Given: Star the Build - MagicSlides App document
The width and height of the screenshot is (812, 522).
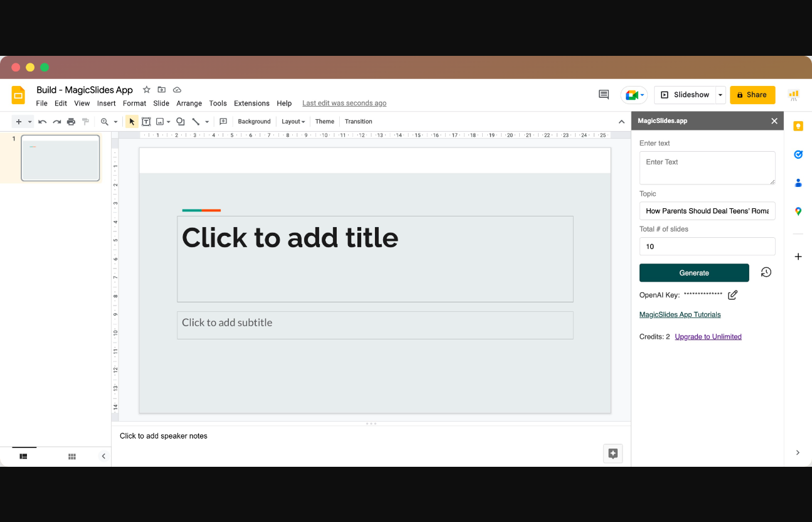Looking at the screenshot, I should [147, 90].
